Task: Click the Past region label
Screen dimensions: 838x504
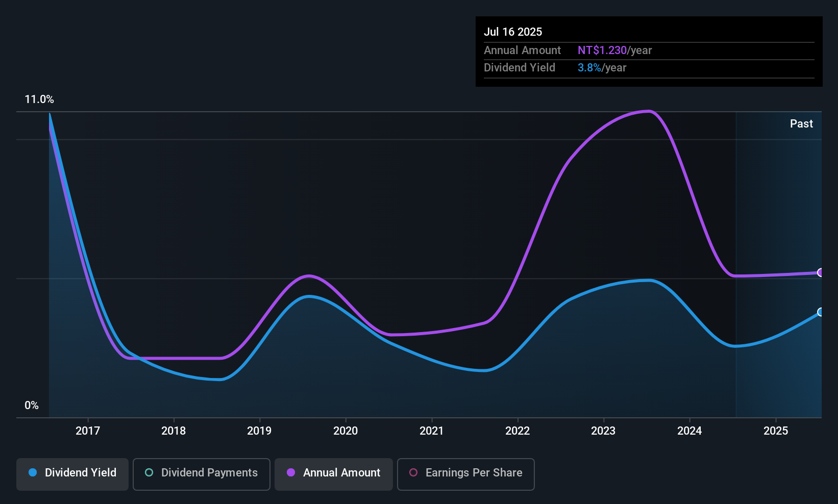Action: coord(801,123)
